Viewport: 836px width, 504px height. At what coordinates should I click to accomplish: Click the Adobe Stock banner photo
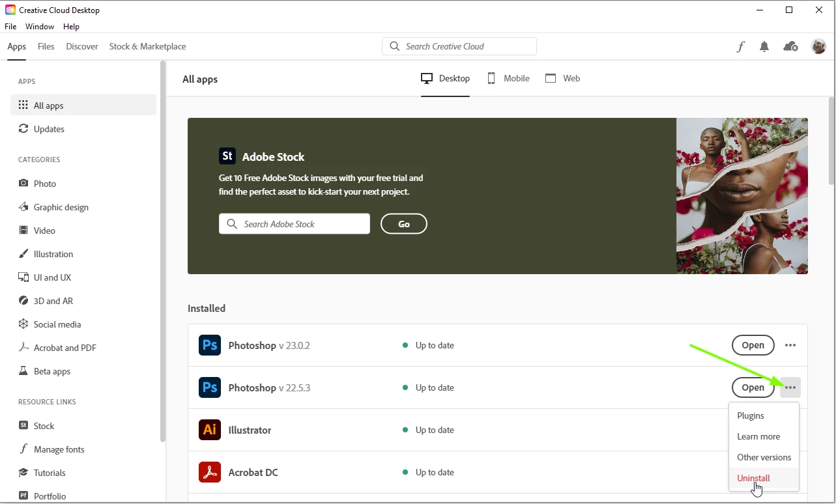pos(742,196)
